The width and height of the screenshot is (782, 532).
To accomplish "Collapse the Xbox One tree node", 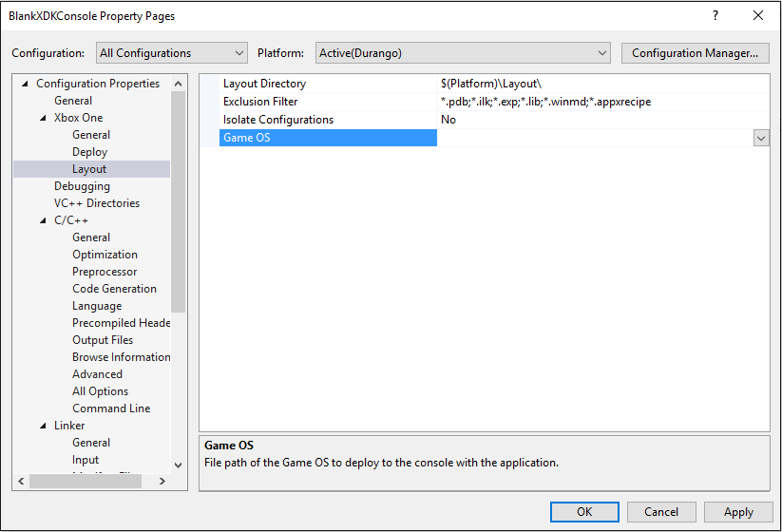I will point(43,118).
